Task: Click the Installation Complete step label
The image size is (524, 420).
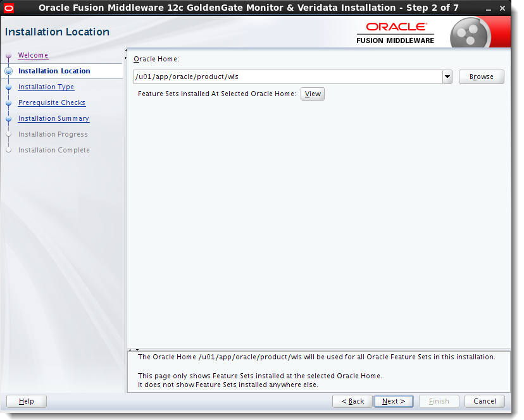Action: [x=54, y=150]
